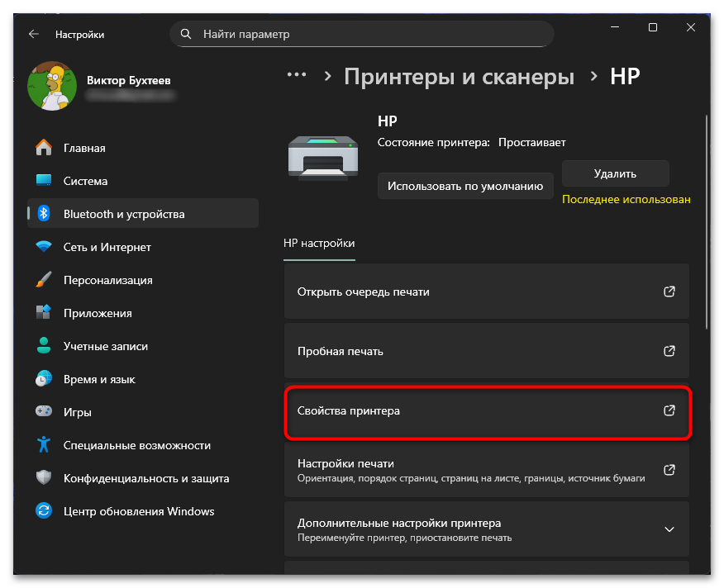724x588 pixels.
Task: Open Открыть очередь печати
Action: [x=487, y=292]
